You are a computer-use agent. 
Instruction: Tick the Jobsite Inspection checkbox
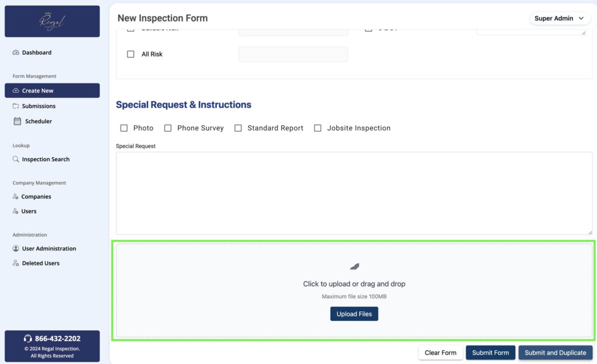318,128
